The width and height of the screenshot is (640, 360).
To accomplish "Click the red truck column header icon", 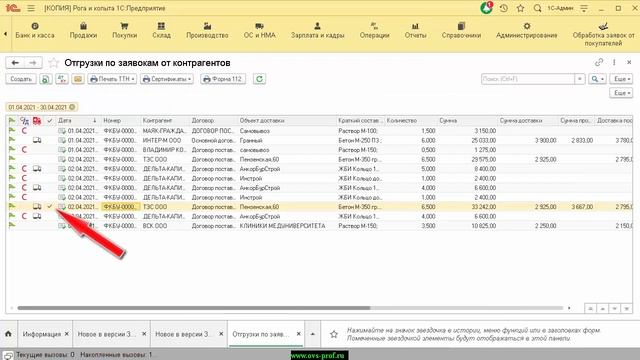I will [37, 120].
